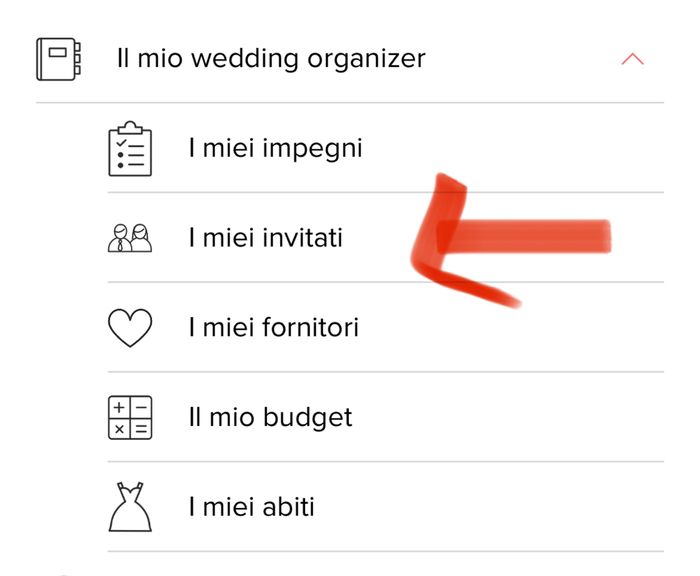Click the heart icon for fornitori

coord(130,328)
